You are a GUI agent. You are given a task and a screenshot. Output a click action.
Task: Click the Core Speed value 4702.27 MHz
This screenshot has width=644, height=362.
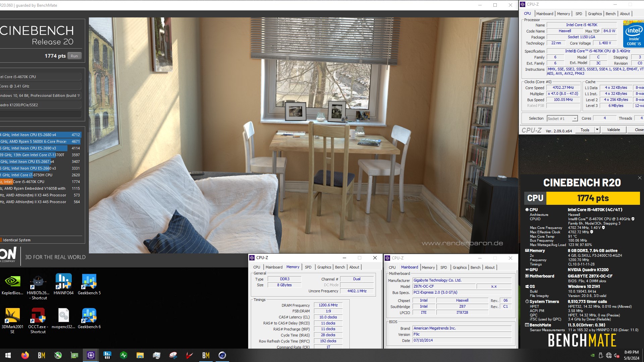(x=563, y=87)
